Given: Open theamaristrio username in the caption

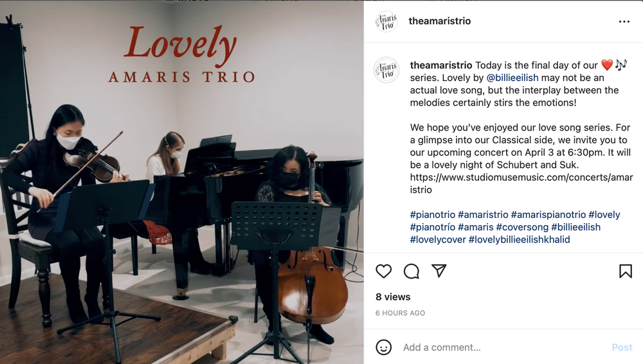Looking at the screenshot, I should click(441, 65).
